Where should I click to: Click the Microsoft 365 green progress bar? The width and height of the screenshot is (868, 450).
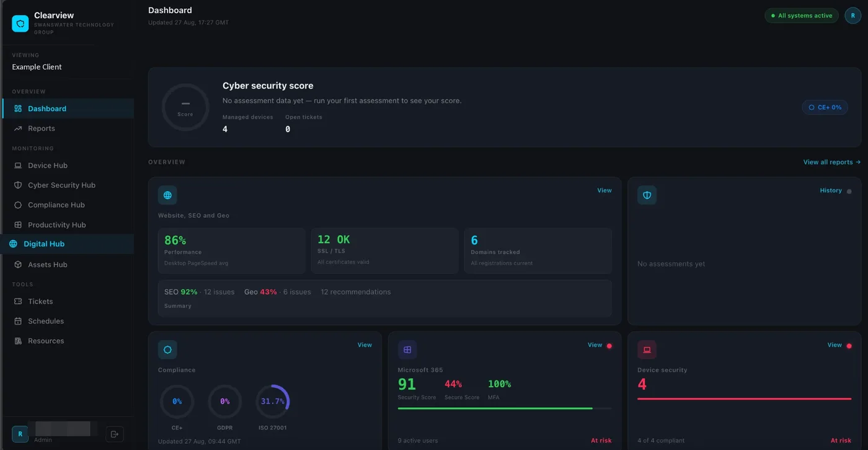tap(495, 408)
